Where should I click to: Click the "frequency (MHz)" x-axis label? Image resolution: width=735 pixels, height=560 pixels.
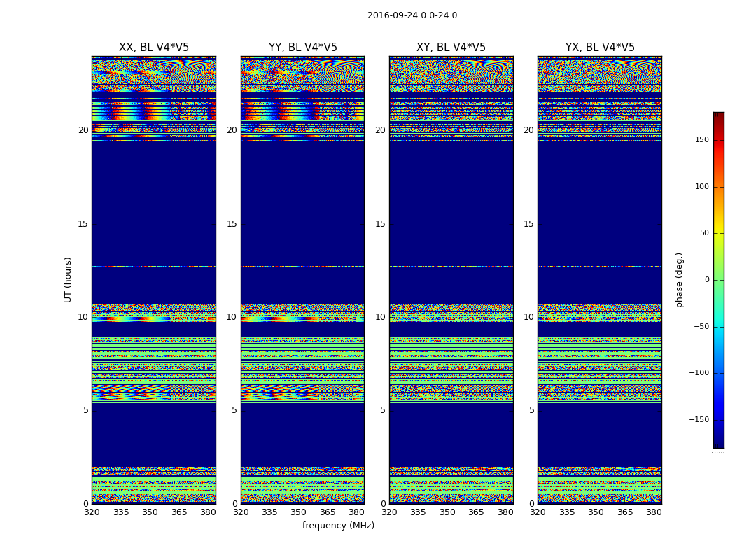[x=338, y=526]
